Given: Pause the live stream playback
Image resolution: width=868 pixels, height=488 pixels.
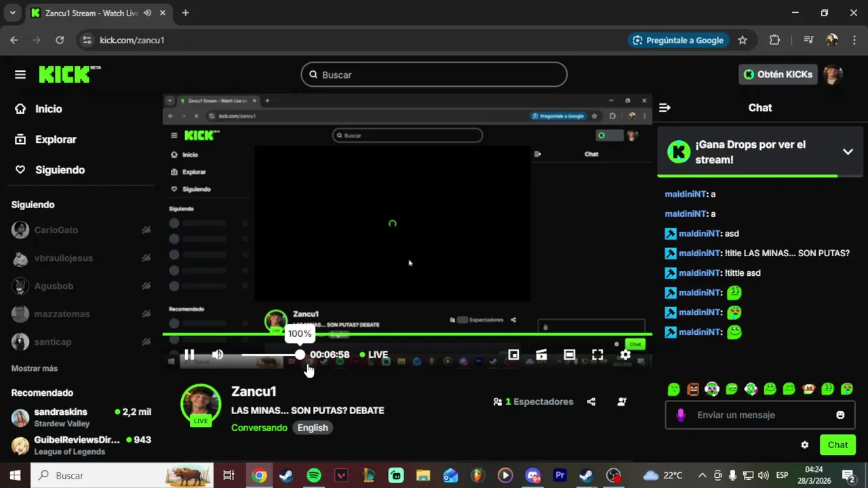Looking at the screenshot, I should (189, 354).
